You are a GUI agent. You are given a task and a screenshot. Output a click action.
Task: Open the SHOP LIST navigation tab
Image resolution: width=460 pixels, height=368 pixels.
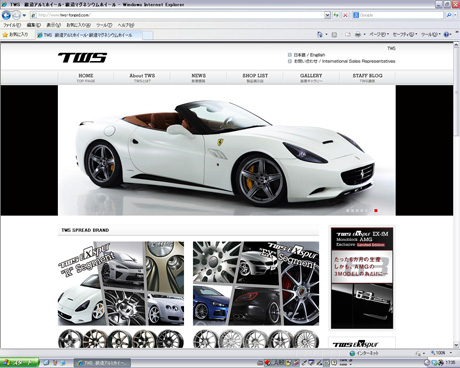255,78
